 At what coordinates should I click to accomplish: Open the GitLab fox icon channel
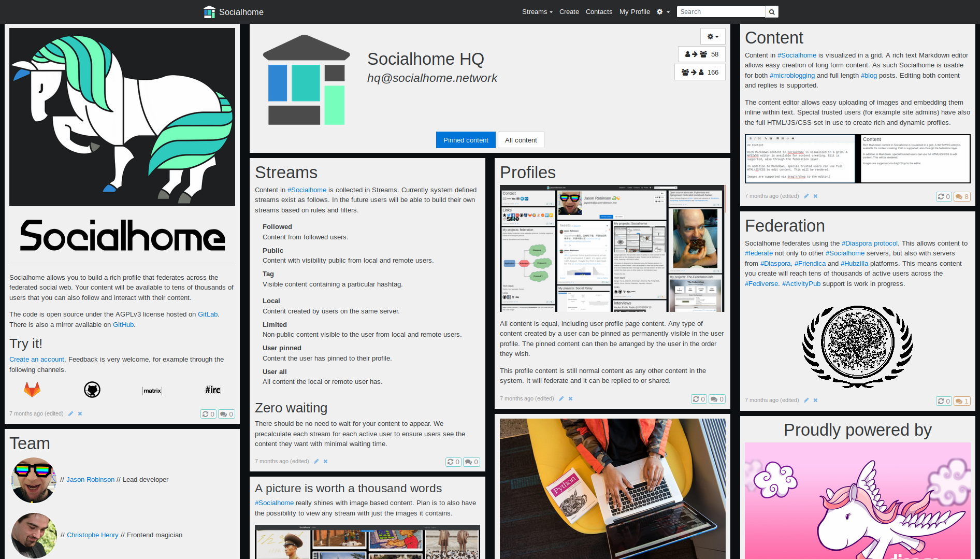[32, 390]
